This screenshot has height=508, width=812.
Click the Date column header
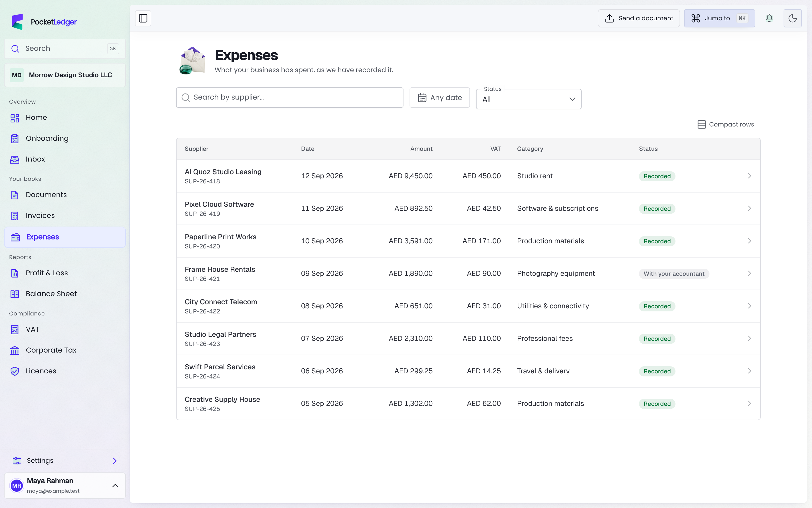308,149
